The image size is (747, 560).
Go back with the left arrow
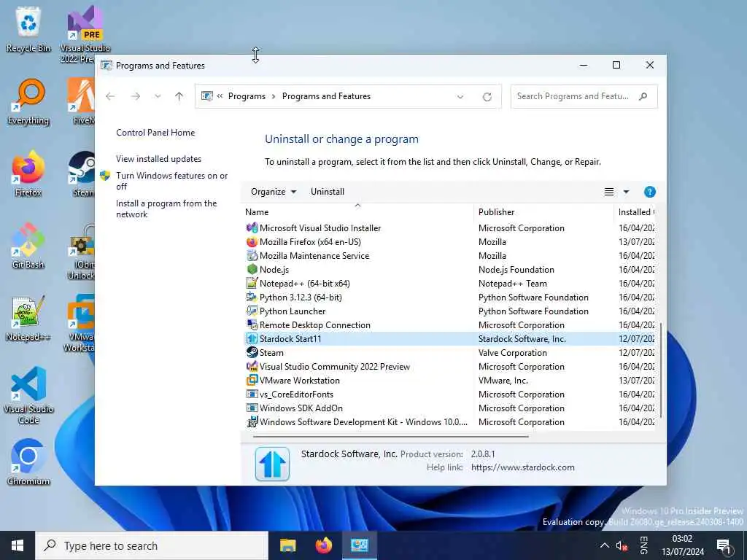click(111, 96)
